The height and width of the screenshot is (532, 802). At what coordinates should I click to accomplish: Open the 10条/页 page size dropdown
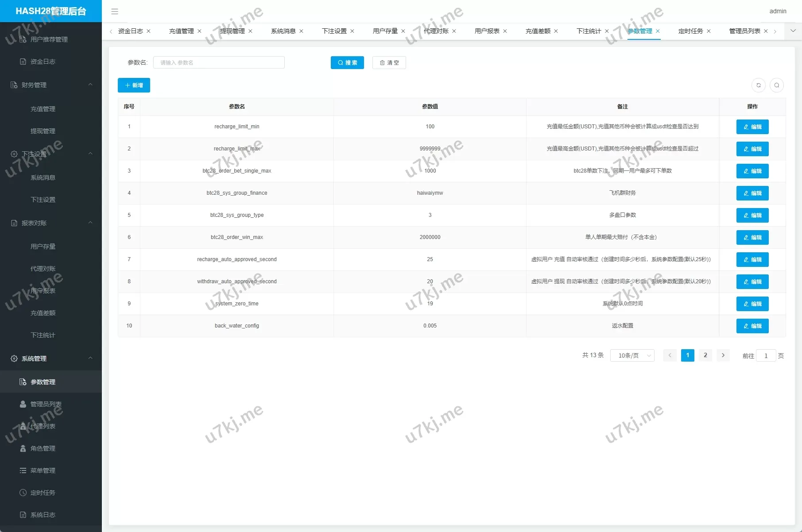(632, 355)
